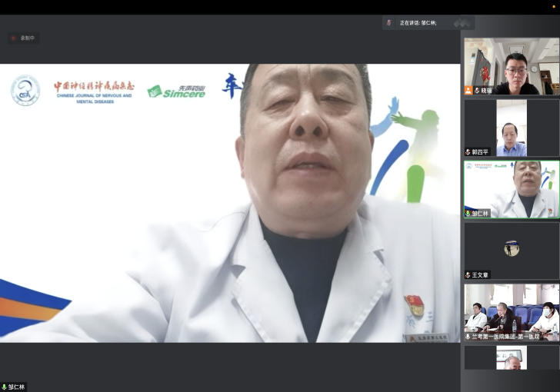Click the muted mic icon beside 郭四平
Image resolution: width=560 pixels, height=392 pixels.
point(468,152)
